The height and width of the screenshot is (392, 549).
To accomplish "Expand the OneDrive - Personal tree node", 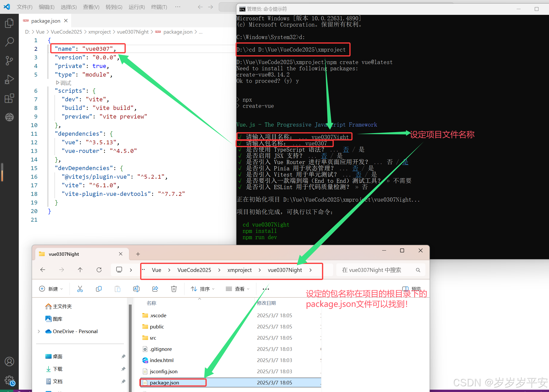I will click(x=39, y=331).
